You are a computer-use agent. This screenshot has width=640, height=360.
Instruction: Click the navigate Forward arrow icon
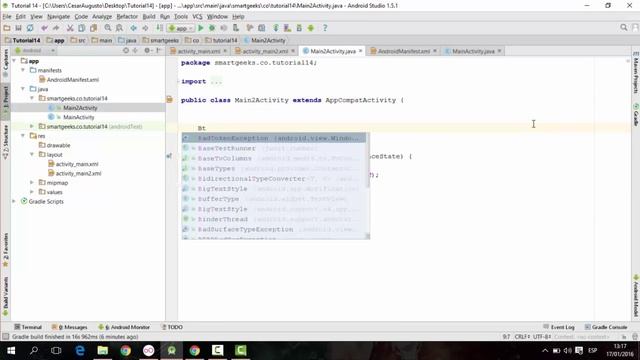(x=145, y=28)
